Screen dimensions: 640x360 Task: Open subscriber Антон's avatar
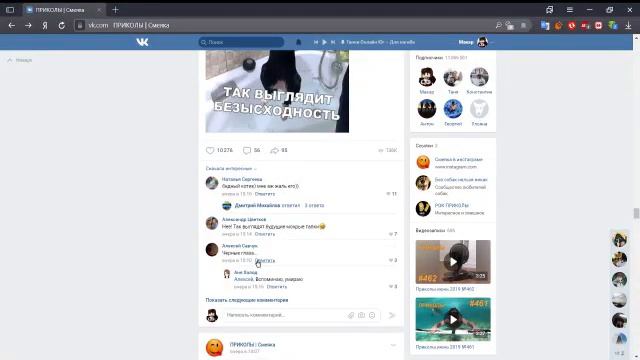pos(427,109)
